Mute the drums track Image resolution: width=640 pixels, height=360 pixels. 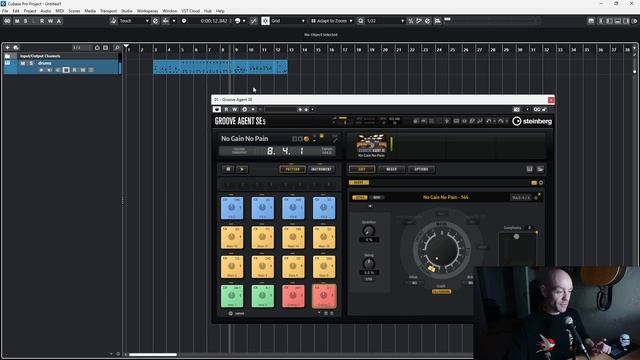(x=23, y=63)
